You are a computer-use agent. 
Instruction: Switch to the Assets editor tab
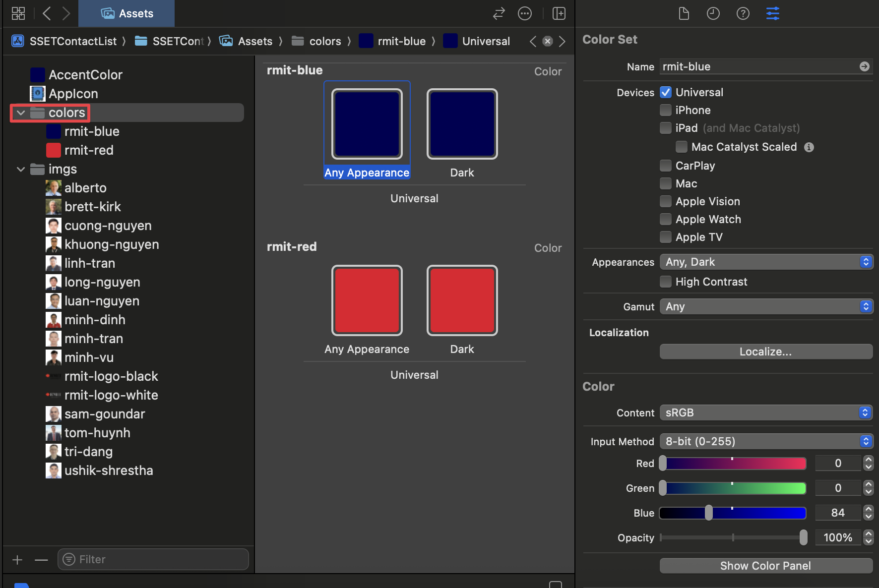coord(126,13)
